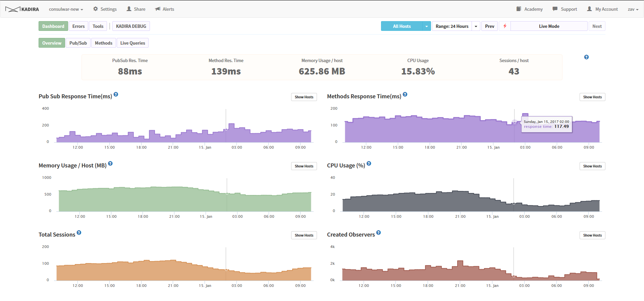Open All Hosts dropdown arrow
Viewport: 644px width, 301px height.
(427, 26)
